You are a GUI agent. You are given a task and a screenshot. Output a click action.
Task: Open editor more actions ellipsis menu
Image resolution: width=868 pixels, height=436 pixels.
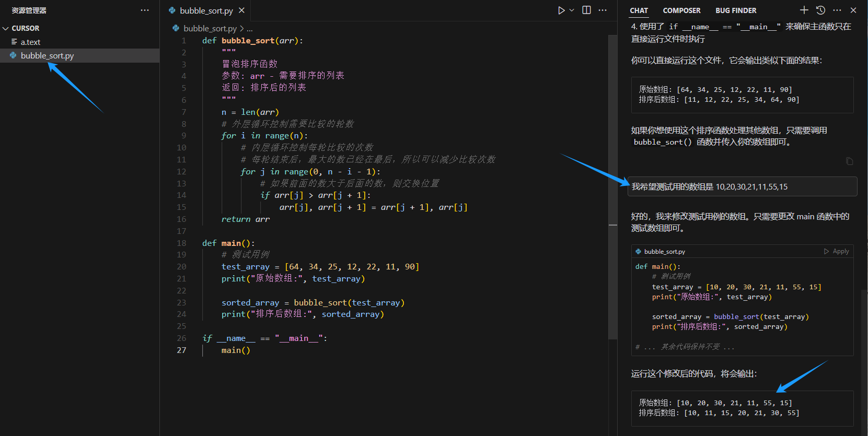coord(603,10)
